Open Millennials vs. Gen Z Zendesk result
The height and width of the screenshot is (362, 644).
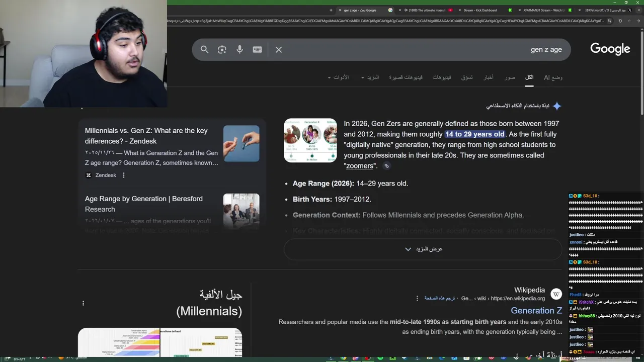(146, 136)
